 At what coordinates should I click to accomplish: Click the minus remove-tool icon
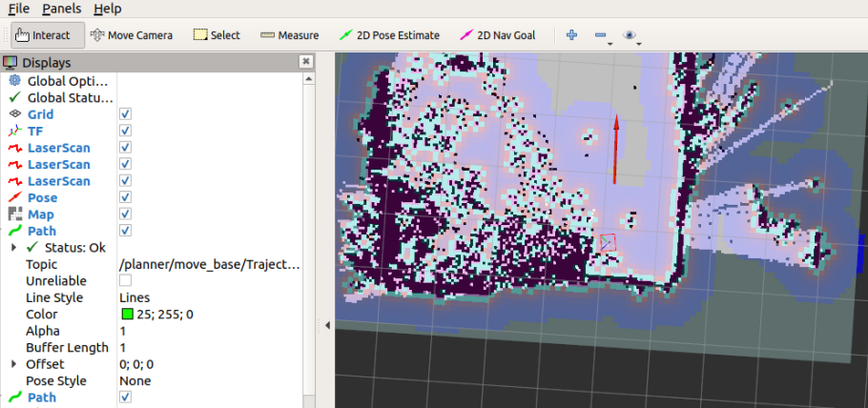601,35
